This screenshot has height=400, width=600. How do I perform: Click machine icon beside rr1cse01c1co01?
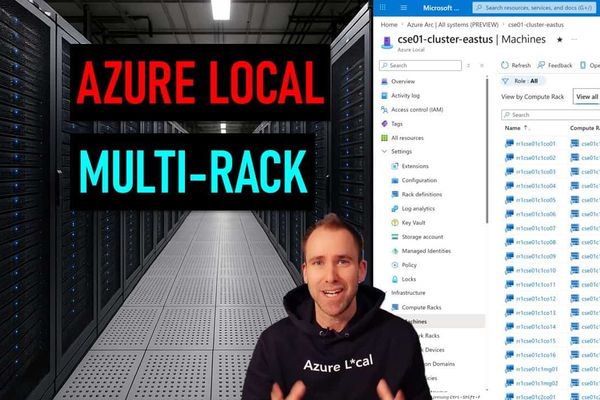(x=509, y=144)
